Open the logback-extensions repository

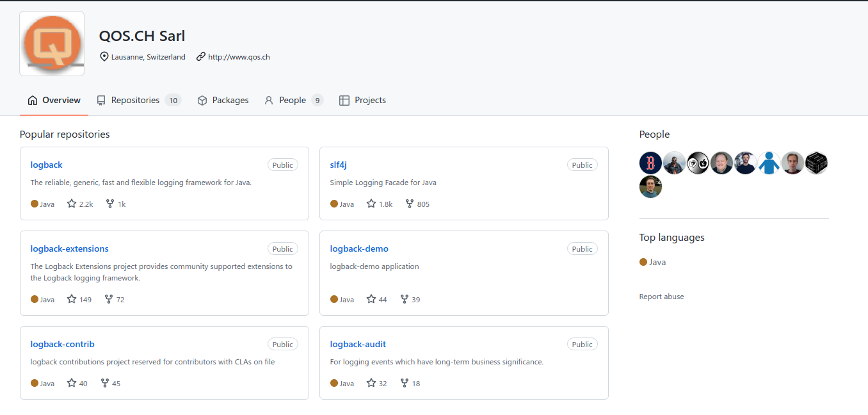pyautogui.click(x=70, y=248)
